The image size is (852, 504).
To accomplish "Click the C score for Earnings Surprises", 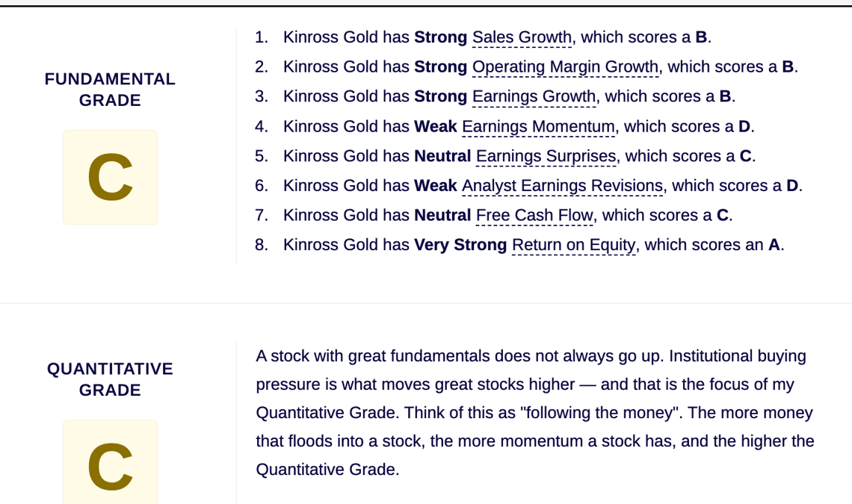I will pyautogui.click(x=746, y=156).
